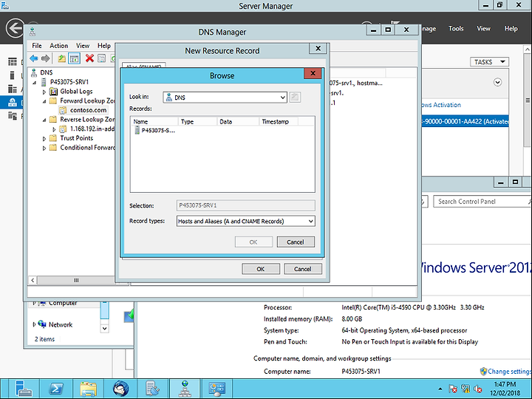Open the Help menu in Server Manager
This screenshot has height=399, width=532.
511,29
